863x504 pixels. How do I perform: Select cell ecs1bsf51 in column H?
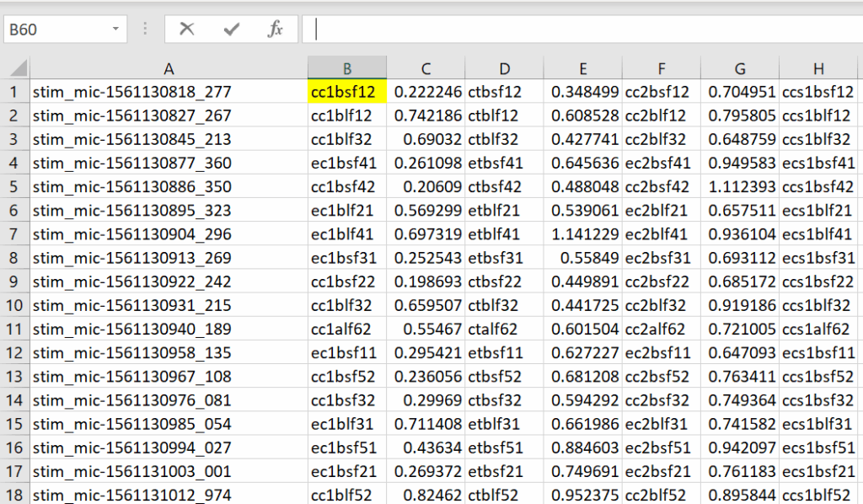coord(817,448)
